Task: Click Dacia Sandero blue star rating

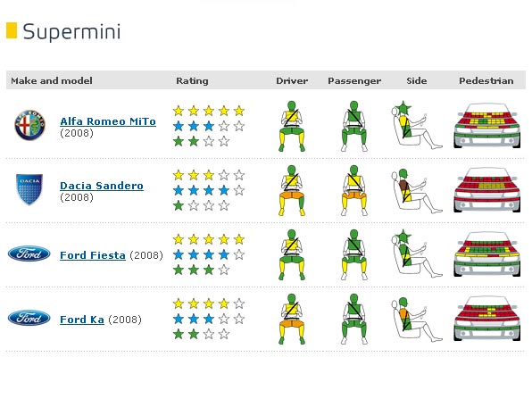Action: coord(209,190)
